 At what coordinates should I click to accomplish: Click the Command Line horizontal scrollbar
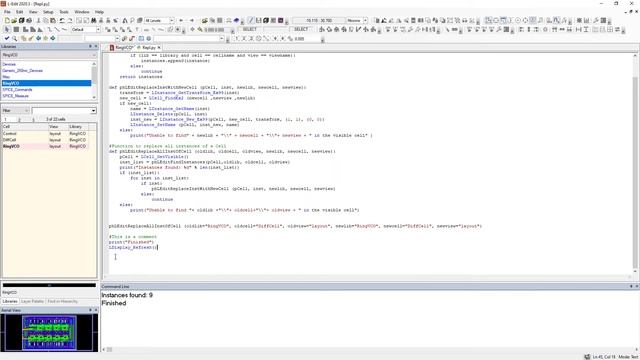[x=369, y=349]
